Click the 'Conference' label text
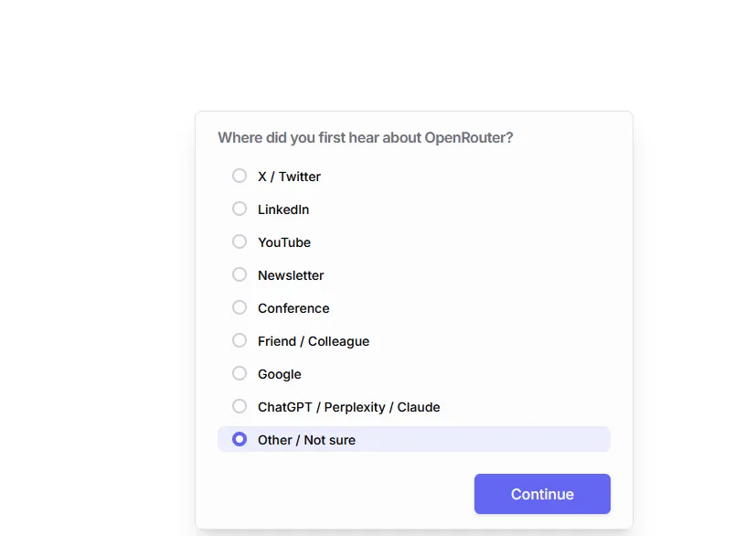This screenshot has width=756, height=536. tap(293, 308)
